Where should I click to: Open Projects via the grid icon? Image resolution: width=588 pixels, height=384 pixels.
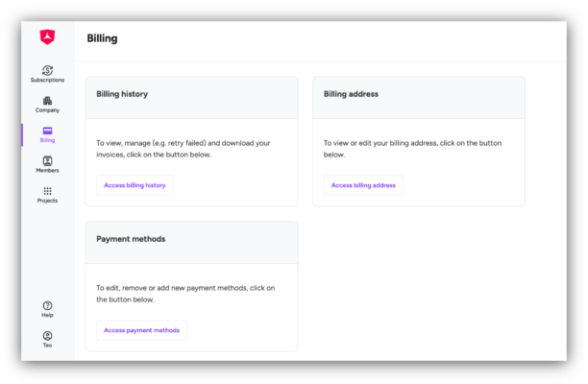point(47,191)
